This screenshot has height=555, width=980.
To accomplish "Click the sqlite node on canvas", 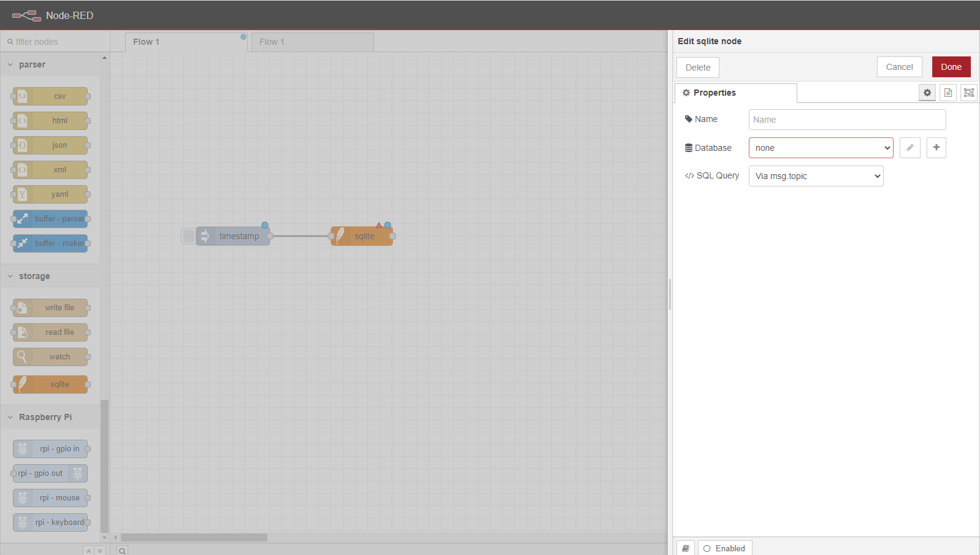I will (x=362, y=236).
